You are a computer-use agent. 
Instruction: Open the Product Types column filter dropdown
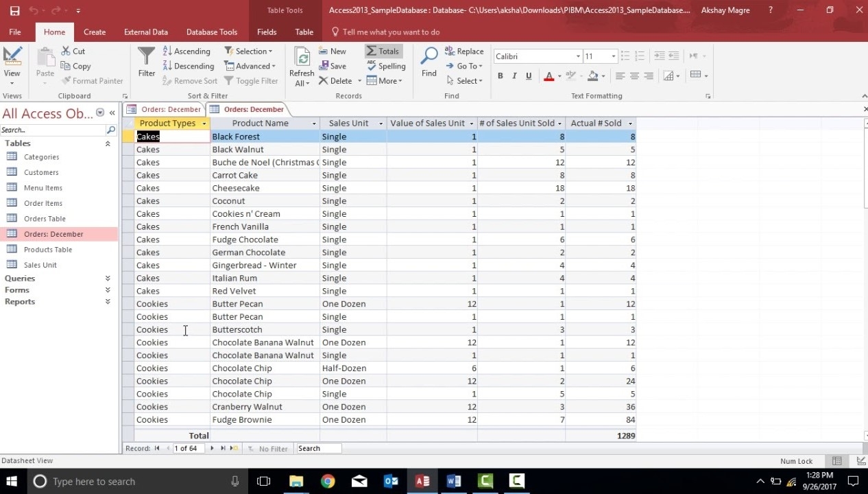[204, 123]
